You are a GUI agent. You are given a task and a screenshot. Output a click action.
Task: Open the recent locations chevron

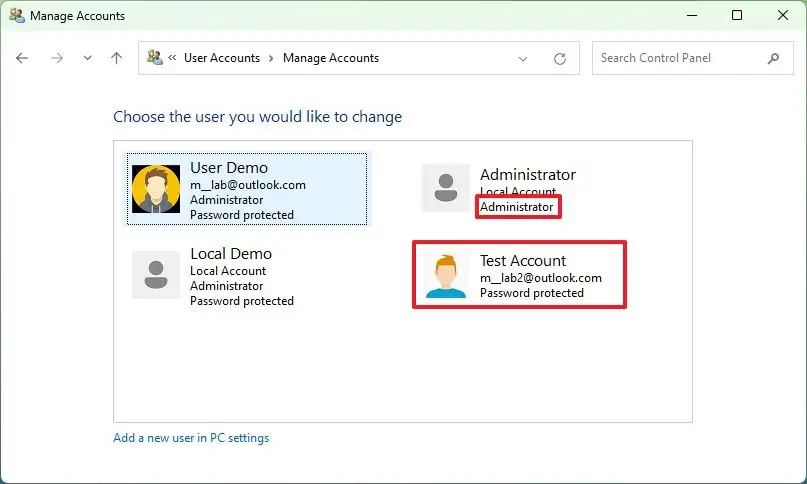pyautogui.click(x=87, y=58)
